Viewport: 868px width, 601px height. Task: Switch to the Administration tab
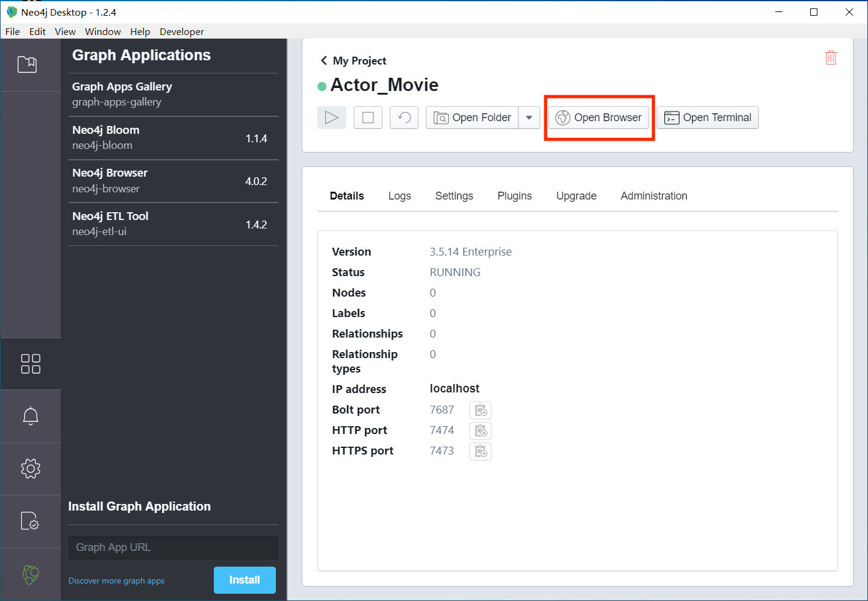tap(654, 196)
